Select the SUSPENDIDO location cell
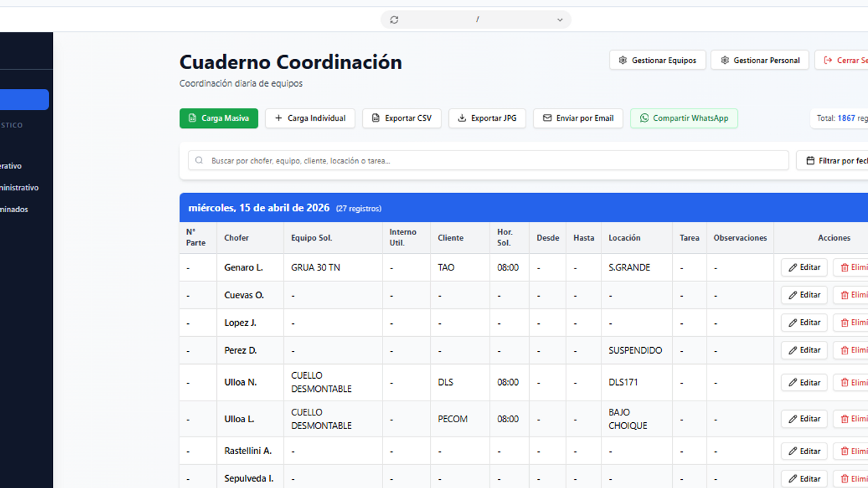 [635, 350]
